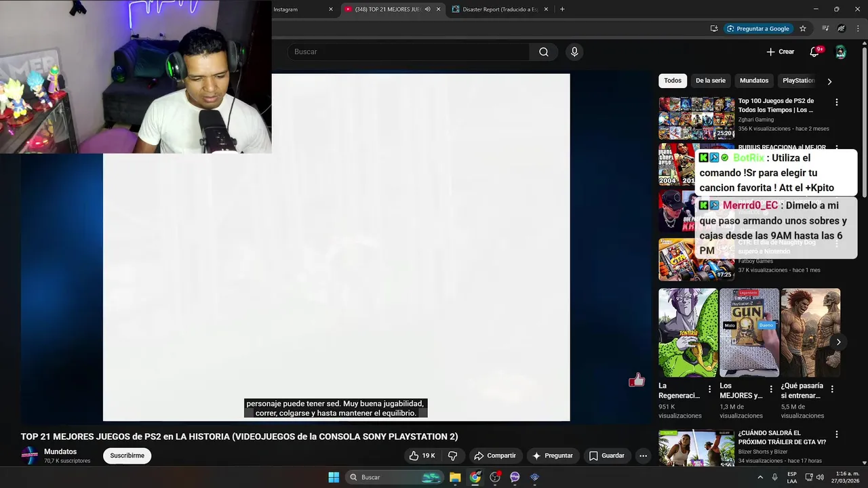The height and width of the screenshot is (488, 868).
Task: Open a new browser tab
Action: coord(562,9)
